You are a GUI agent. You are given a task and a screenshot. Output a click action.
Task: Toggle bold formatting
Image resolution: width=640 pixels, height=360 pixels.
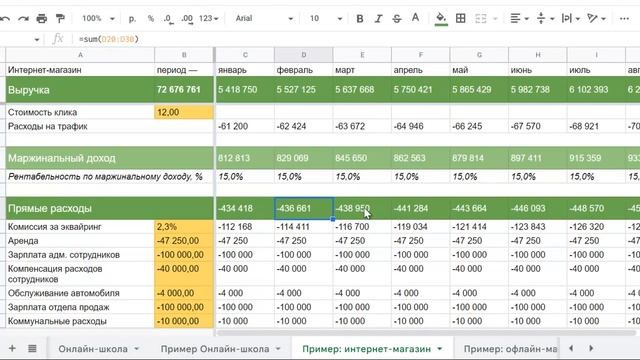pos(360,18)
